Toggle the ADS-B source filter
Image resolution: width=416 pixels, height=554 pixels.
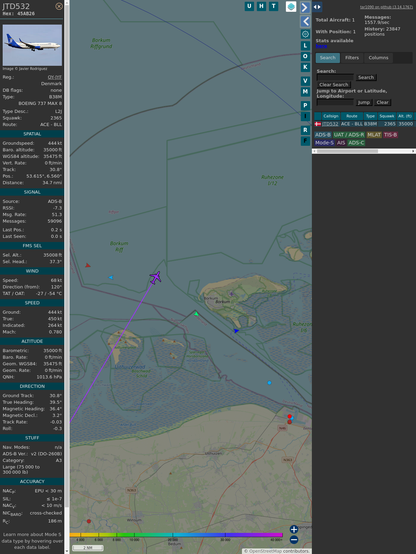323,135
